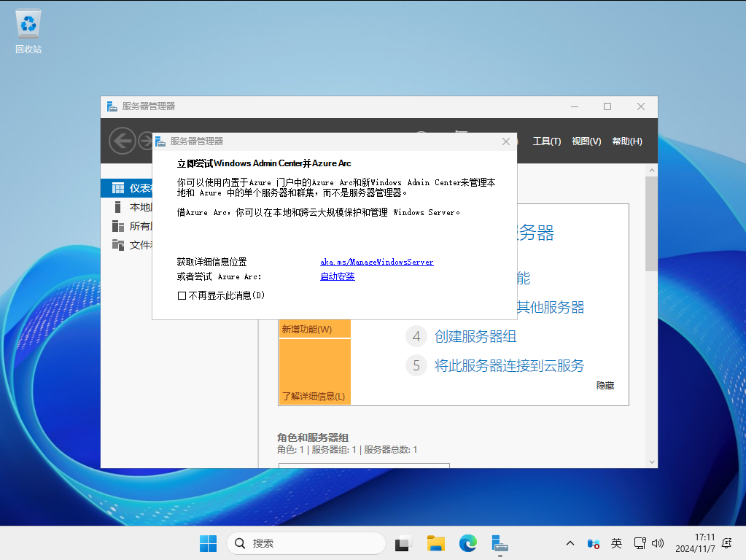Viewport: 746px width, 560px height.
Task: Open the aka.ms/ManageWindowsServer link
Action: pos(376,262)
